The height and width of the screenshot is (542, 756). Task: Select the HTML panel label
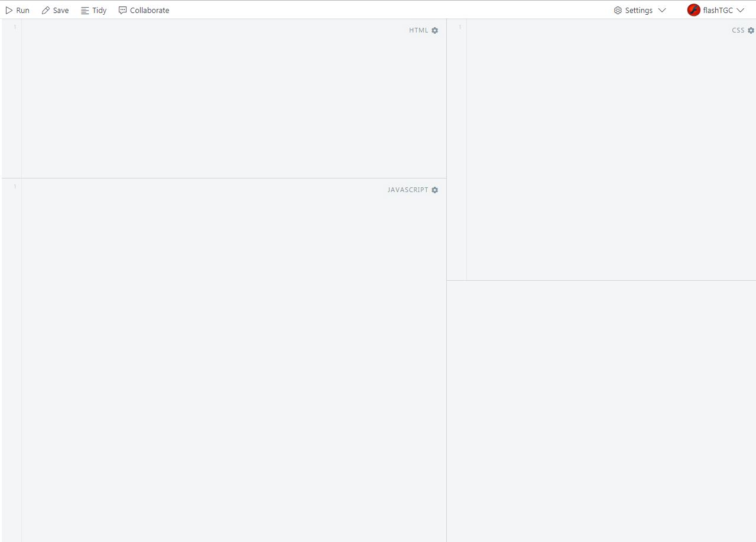pos(418,30)
